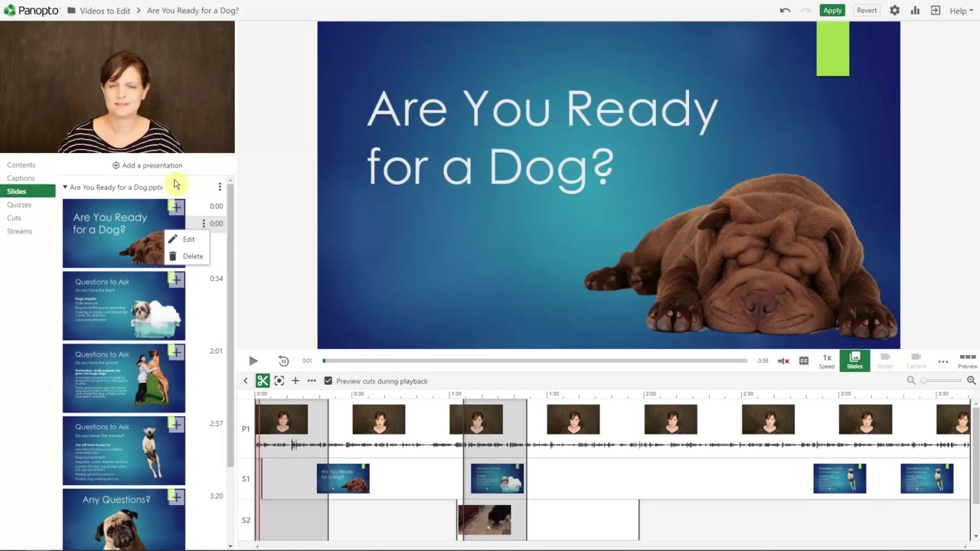Add the Any Questions? slide
Image resolution: width=980 pixels, height=551 pixels.
[177, 497]
